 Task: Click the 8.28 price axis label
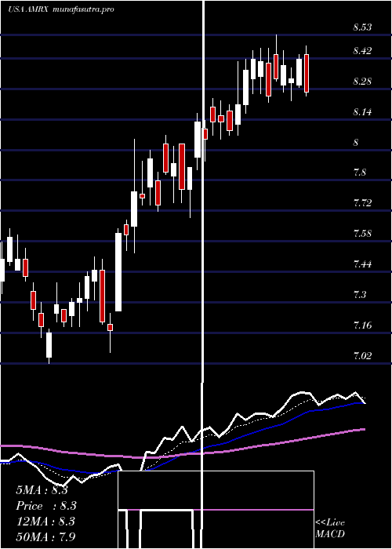coord(362,82)
